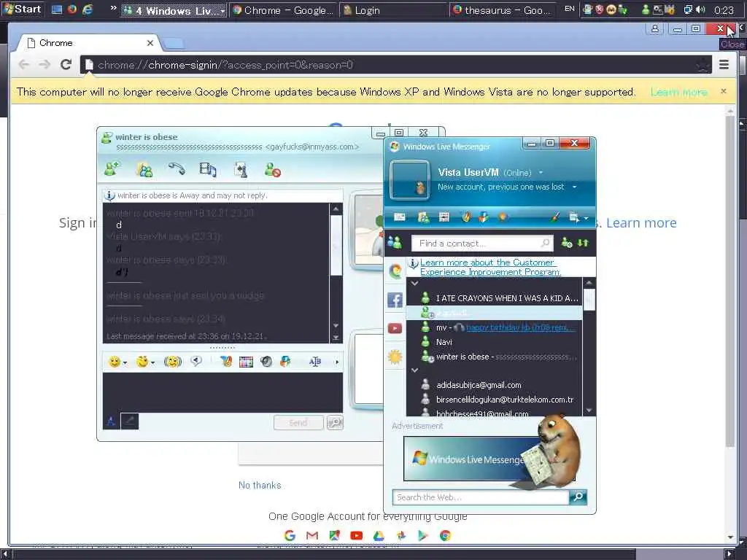Open sharing folders icon in Messenger toolbar
The image size is (747, 560).
[x=423, y=217]
